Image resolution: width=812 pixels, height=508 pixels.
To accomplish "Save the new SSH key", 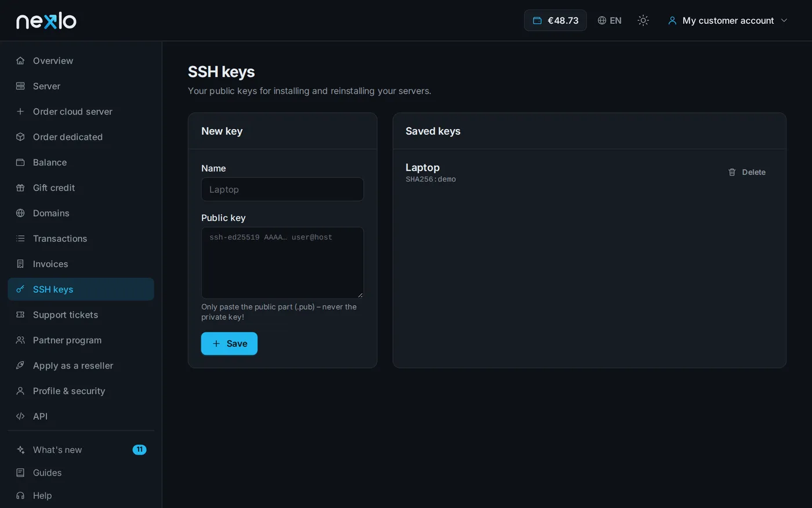I will [229, 344].
